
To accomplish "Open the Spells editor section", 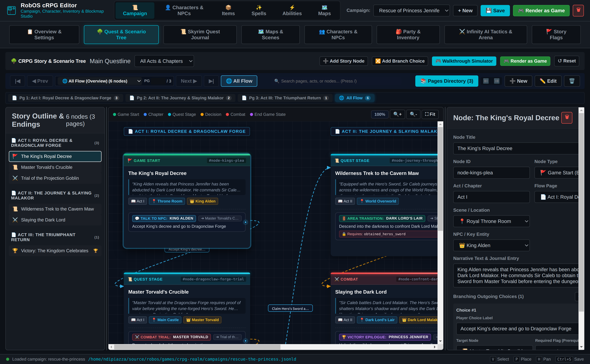I will [x=259, y=11].
